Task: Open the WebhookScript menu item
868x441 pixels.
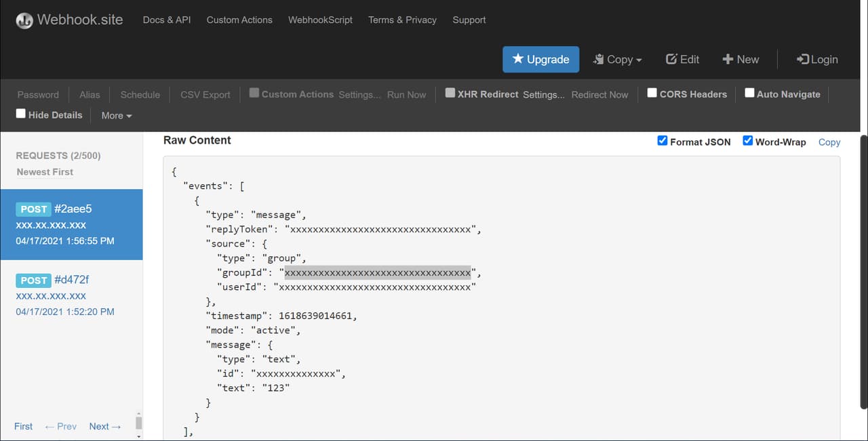Action: pyautogui.click(x=320, y=20)
